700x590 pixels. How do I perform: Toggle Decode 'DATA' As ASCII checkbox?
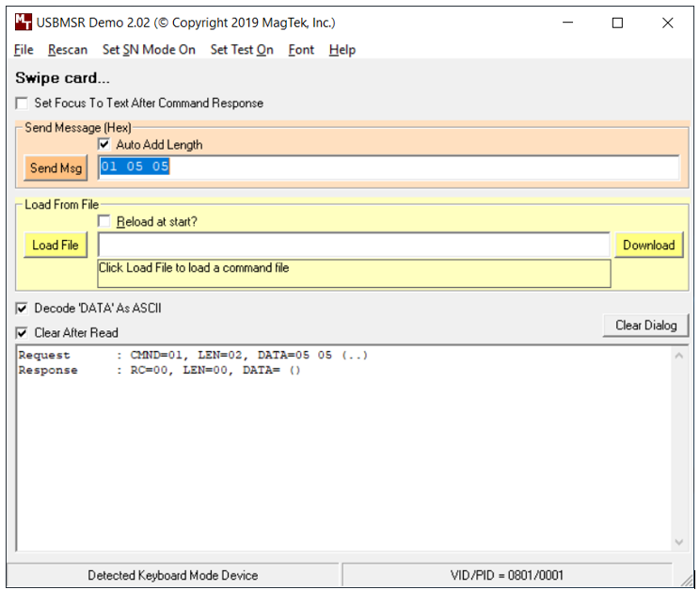[x=22, y=309]
